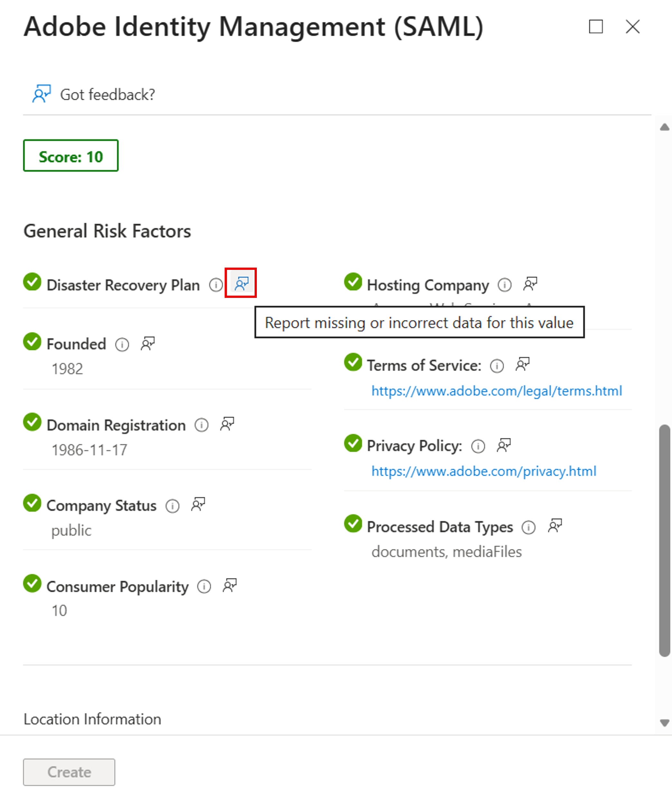Click feedback icon beside Terms of Service
This screenshot has width=672, height=797.
pyautogui.click(x=522, y=365)
